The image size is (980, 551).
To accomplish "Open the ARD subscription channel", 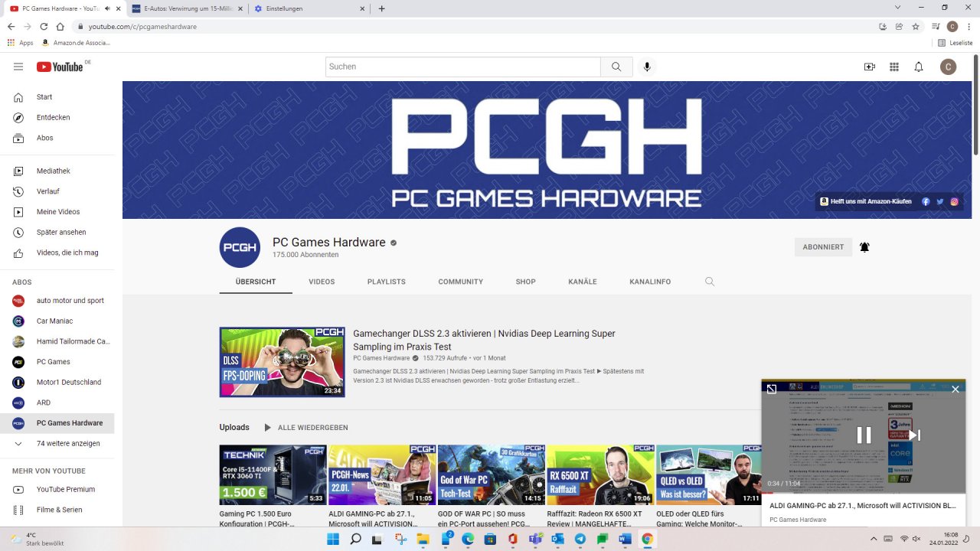I will click(57, 403).
